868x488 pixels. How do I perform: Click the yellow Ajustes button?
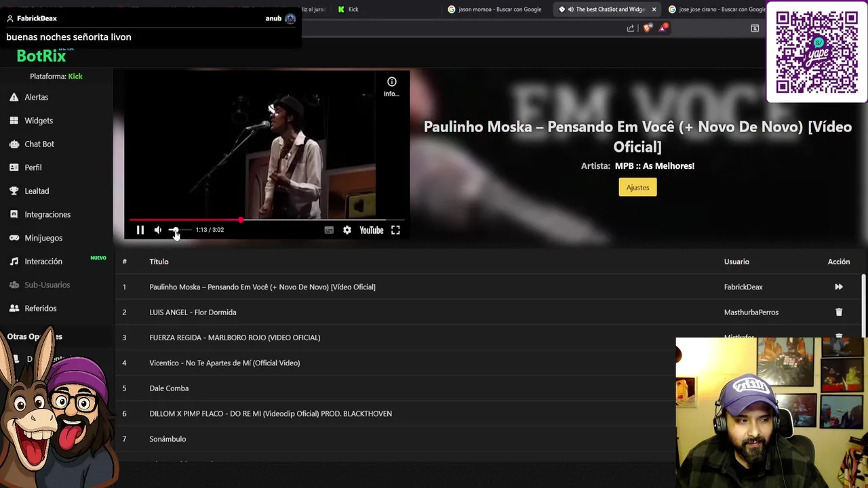click(637, 187)
